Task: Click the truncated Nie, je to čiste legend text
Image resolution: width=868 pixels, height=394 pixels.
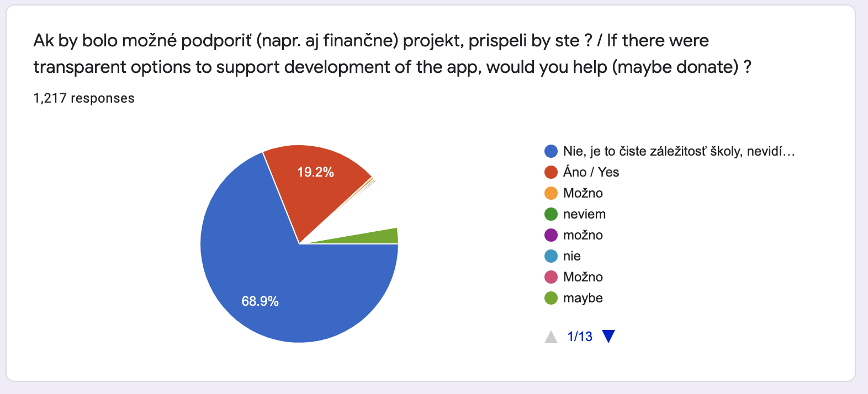Action: point(679,151)
